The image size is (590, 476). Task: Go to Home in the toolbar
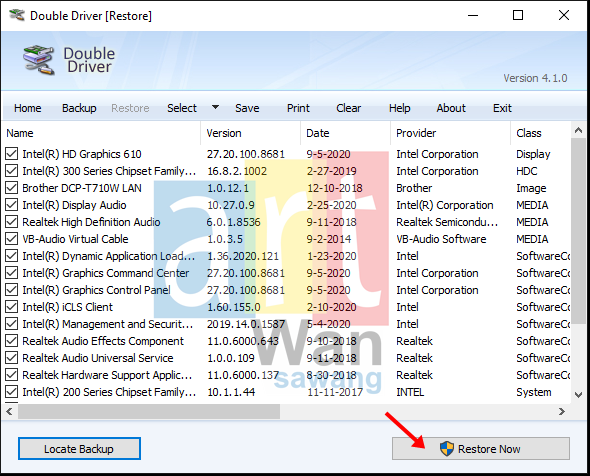pyautogui.click(x=27, y=108)
